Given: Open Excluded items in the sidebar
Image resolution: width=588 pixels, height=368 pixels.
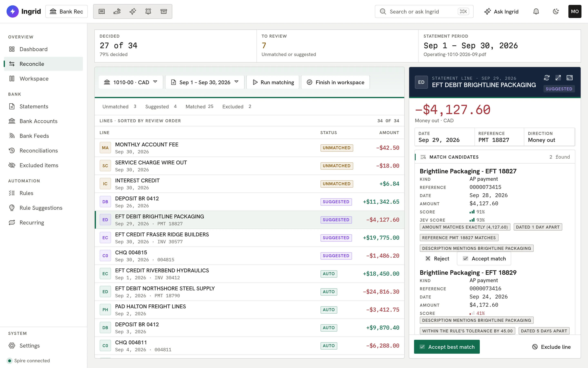Looking at the screenshot, I should point(43,165).
